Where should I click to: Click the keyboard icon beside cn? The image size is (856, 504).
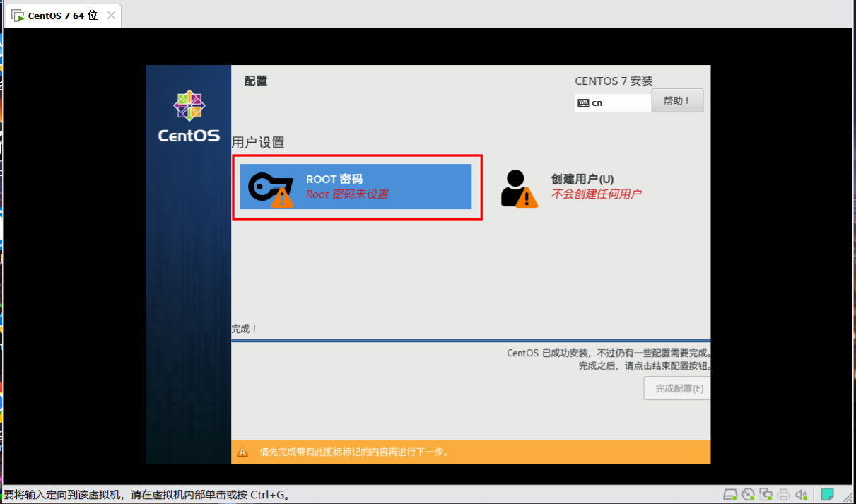(583, 103)
